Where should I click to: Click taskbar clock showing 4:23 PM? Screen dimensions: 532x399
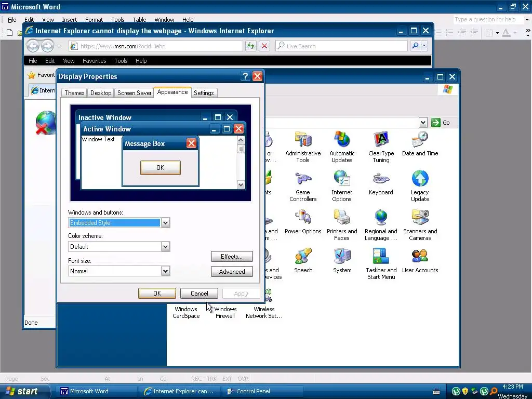[x=513, y=387]
